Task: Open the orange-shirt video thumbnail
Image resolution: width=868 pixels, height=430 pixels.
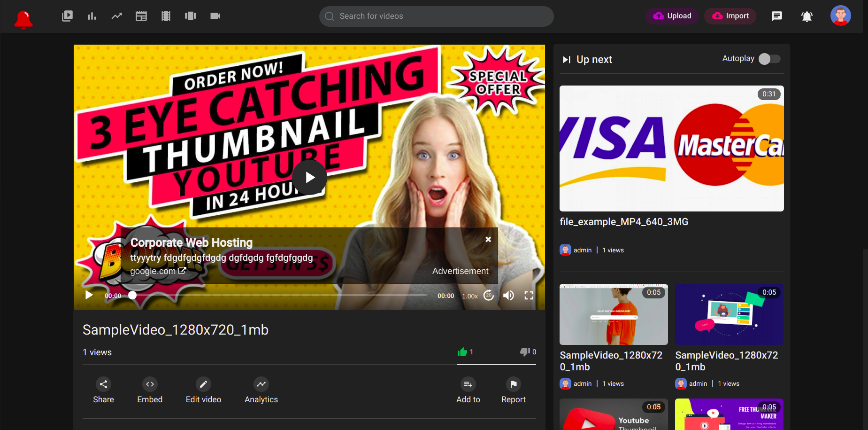Action: (614, 314)
